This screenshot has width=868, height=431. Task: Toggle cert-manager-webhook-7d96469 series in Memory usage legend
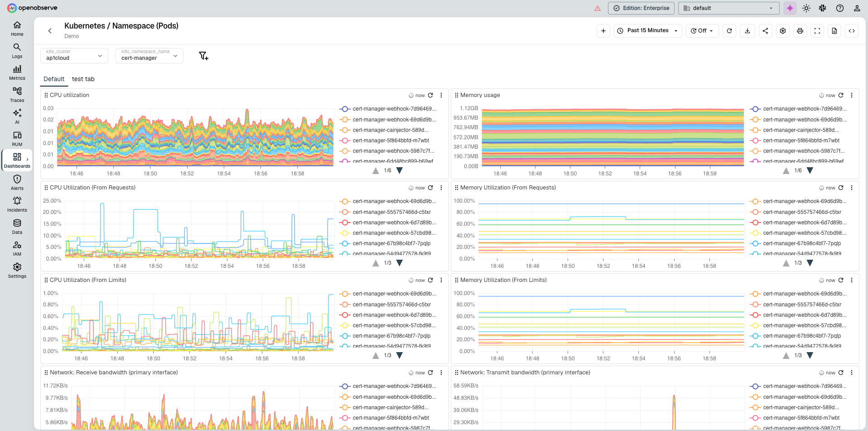click(x=799, y=109)
